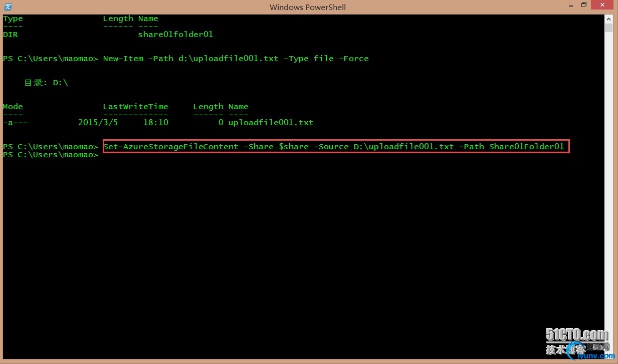Viewport: 618px width, 364px height.
Task: Click the LastWriteTime column header
Action: click(135, 107)
